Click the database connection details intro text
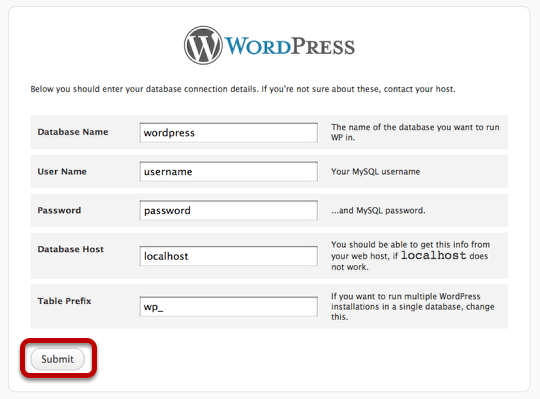The image size is (540, 399). click(x=243, y=89)
